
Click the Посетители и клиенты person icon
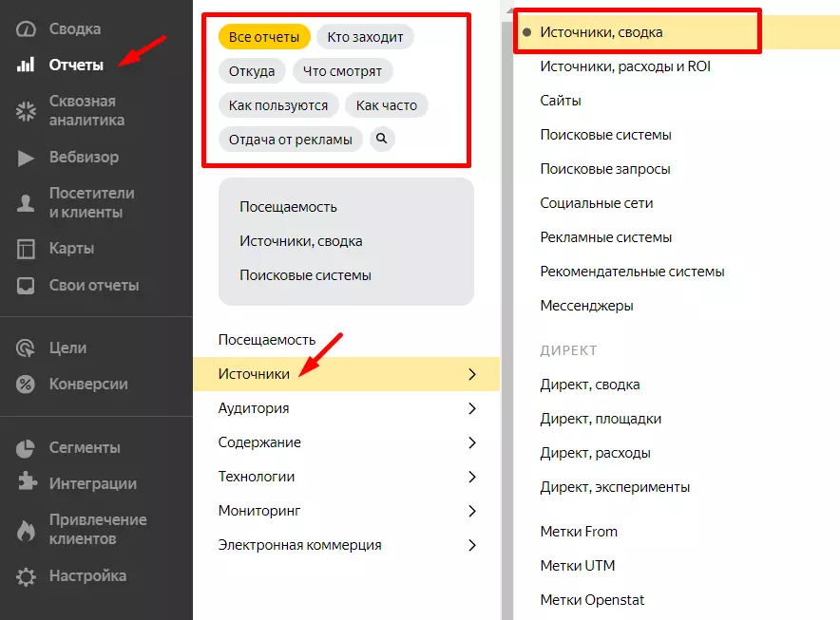(26, 202)
